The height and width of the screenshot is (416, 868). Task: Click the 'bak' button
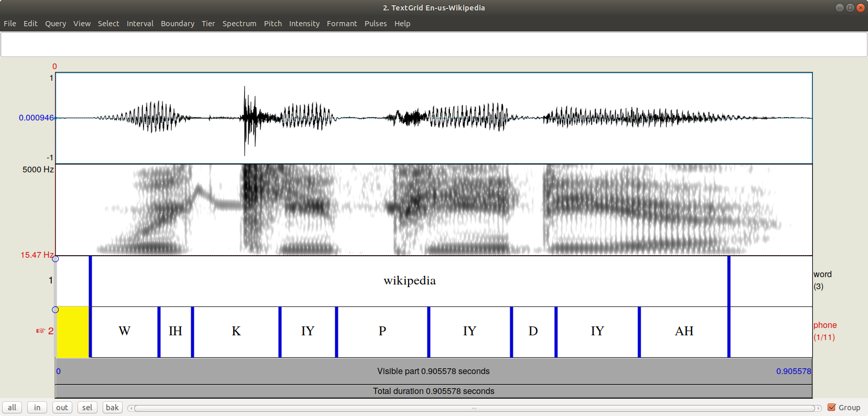point(112,408)
